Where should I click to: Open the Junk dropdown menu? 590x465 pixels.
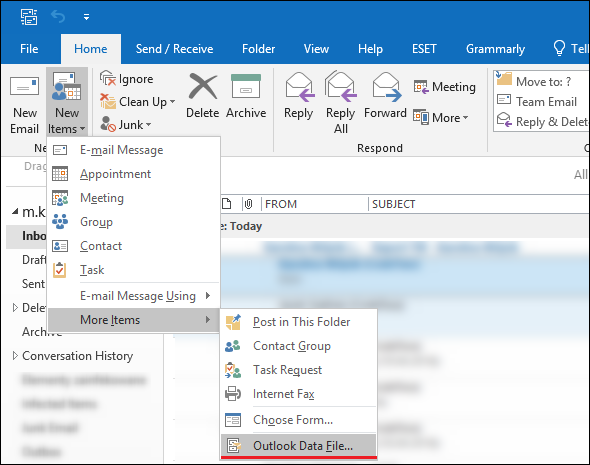tap(126, 125)
